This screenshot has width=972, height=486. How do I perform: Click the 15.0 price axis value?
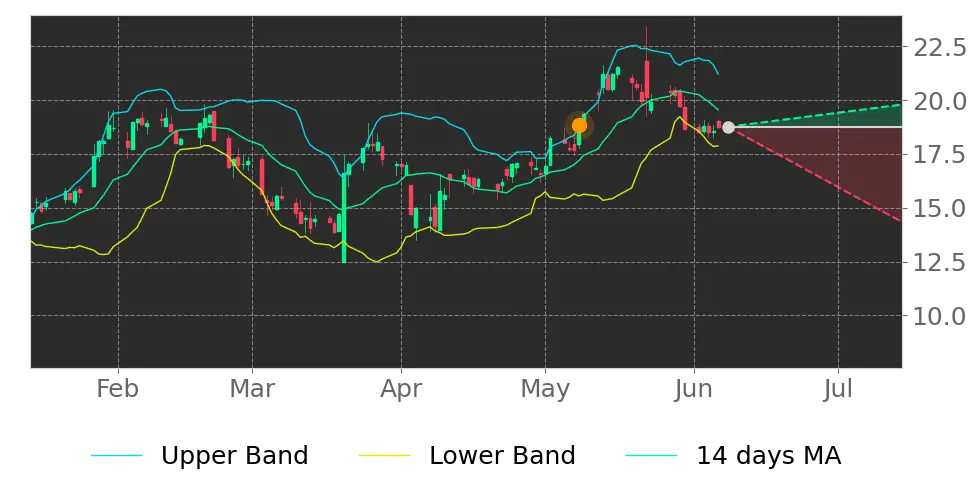tap(939, 209)
